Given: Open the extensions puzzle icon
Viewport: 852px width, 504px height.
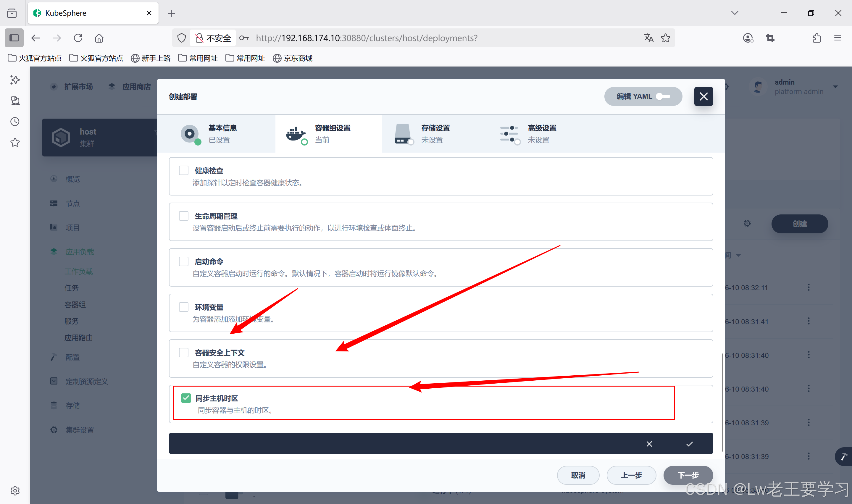Looking at the screenshot, I should coord(817,38).
